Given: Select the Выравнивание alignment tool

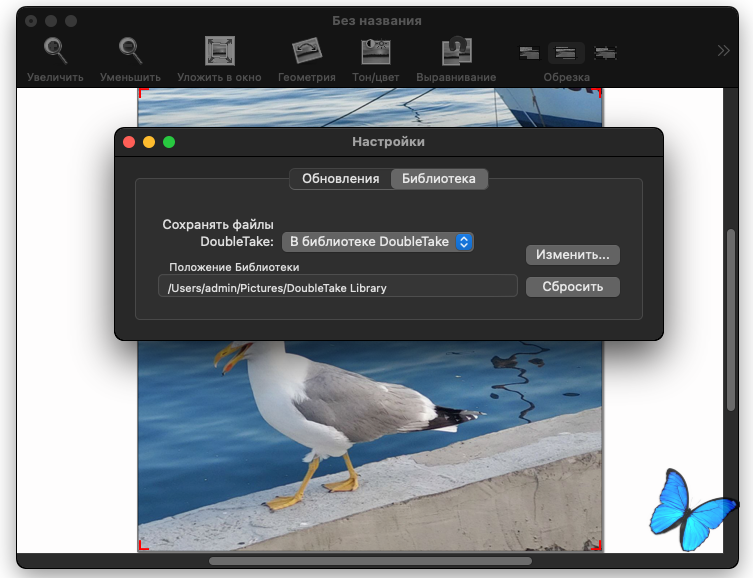Looking at the screenshot, I should (x=456, y=51).
